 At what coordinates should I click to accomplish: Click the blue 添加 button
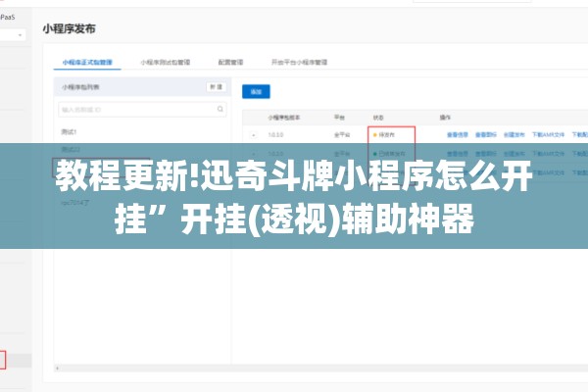tap(256, 91)
